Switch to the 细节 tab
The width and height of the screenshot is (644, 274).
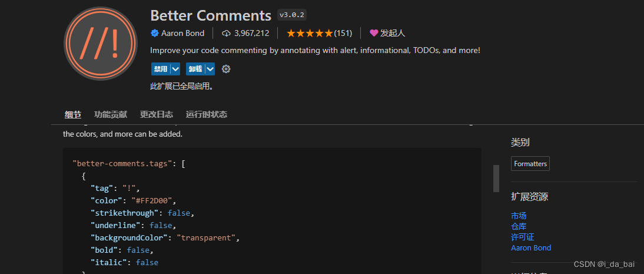click(x=72, y=115)
